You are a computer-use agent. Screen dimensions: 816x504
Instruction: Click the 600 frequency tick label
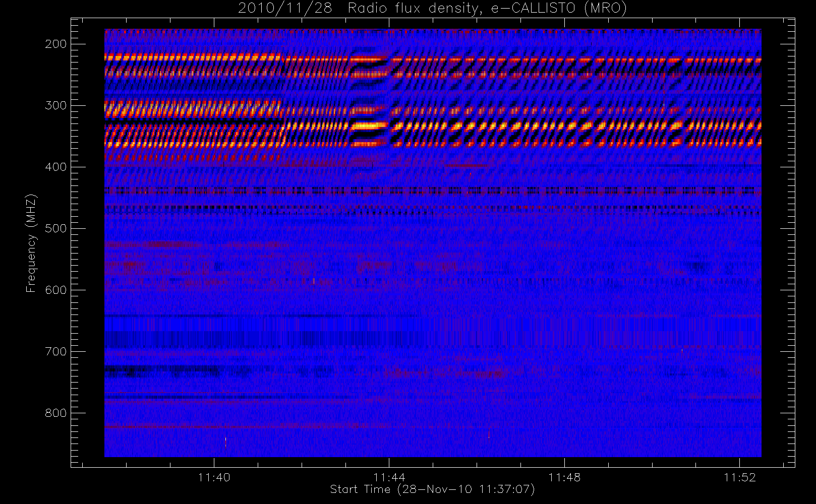point(55,290)
